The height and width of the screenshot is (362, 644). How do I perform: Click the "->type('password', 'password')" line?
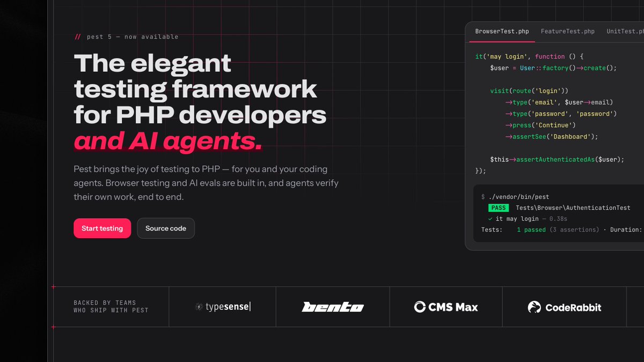pos(561,114)
